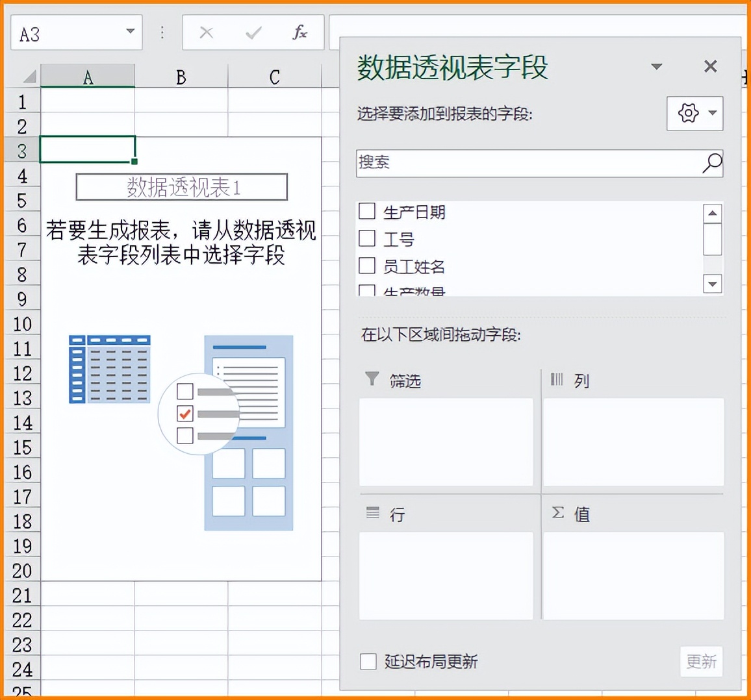This screenshot has height=700, width=751.
Task: Click the fx Insert Function icon
Action: 299,32
